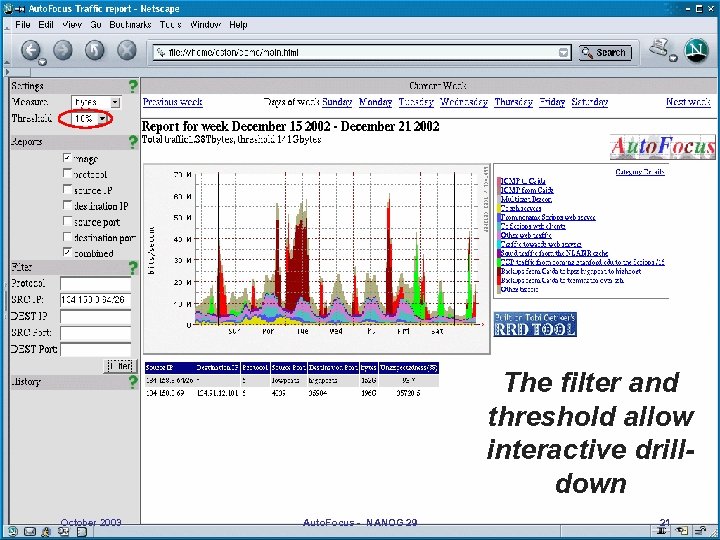Click the RRD Tool logo
Screen dimensions: 720x540
pos(535,324)
